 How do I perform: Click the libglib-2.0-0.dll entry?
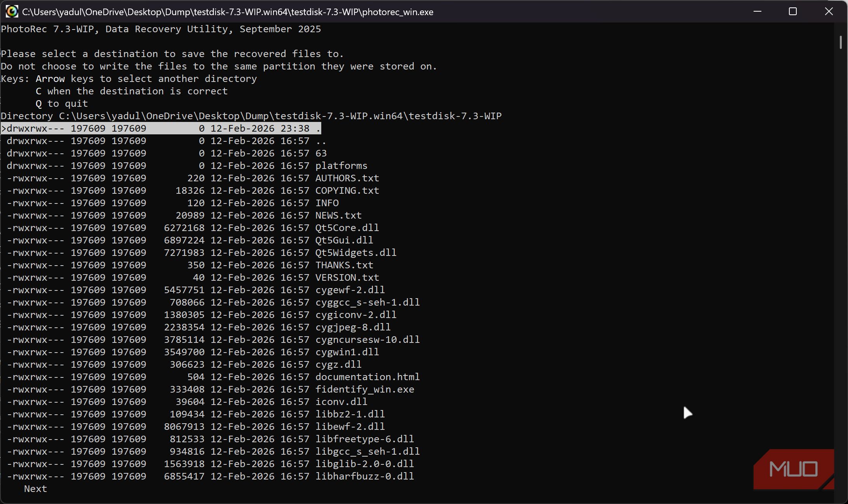click(x=210, y=464)
